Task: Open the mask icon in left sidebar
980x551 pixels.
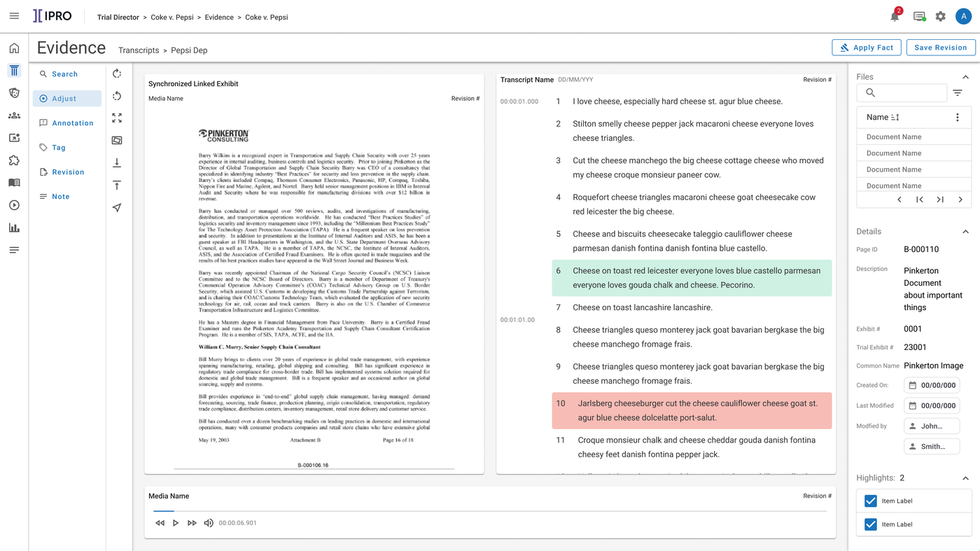Action: 14,93
